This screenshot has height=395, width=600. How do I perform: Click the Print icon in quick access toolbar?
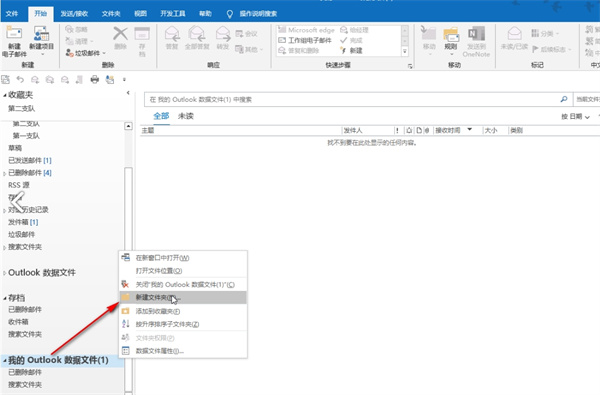[x=95, y=80]
